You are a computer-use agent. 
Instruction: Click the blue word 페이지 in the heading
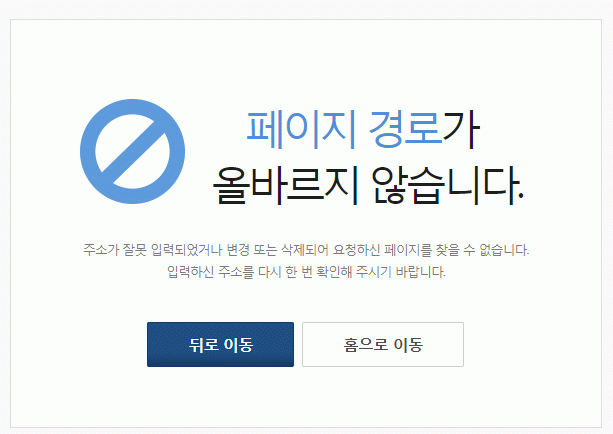coord(301,130)
